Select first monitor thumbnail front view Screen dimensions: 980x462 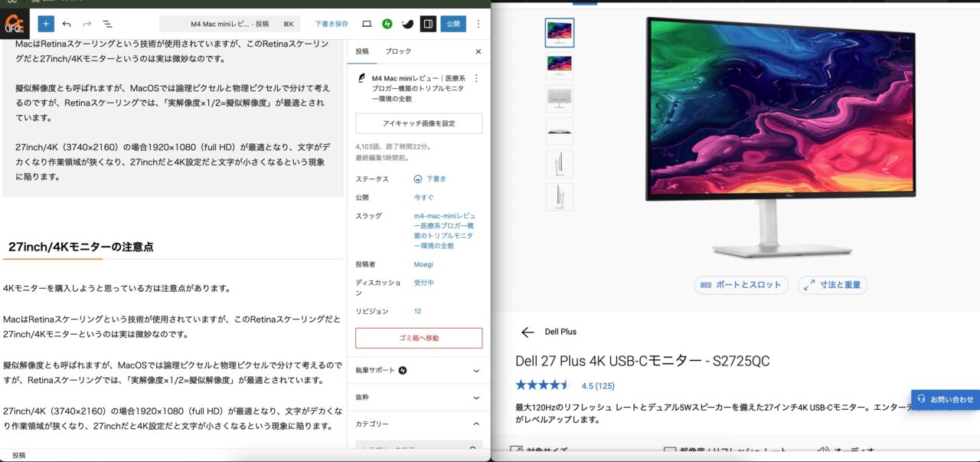tap(560, 33)
